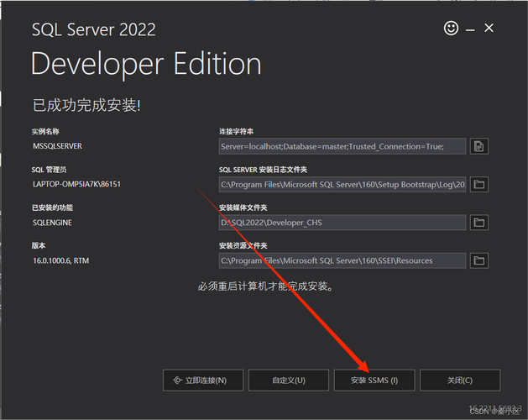Click the SSEI\Resources folder path field

point(342,260)
